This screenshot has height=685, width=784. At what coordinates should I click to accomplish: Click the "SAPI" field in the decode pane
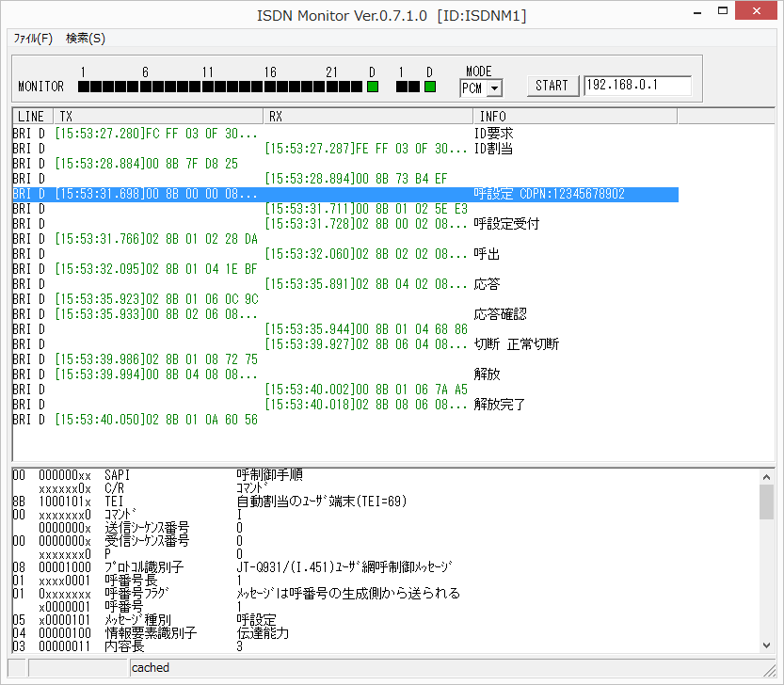tap(117, 475)
